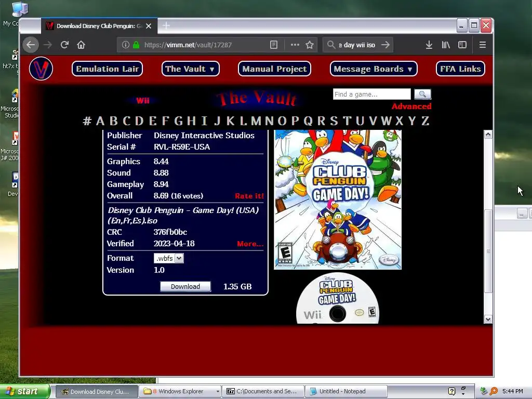This screenshot has width=532, height=399.
Task: Open the Firefox downloads panel
Action: tap(429, 45)
